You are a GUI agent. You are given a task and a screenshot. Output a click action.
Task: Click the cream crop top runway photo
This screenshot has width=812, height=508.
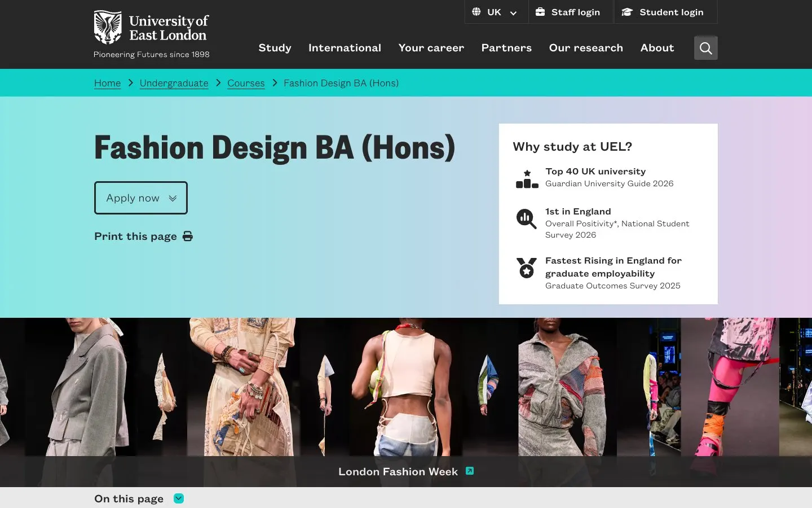pos(405,387)
